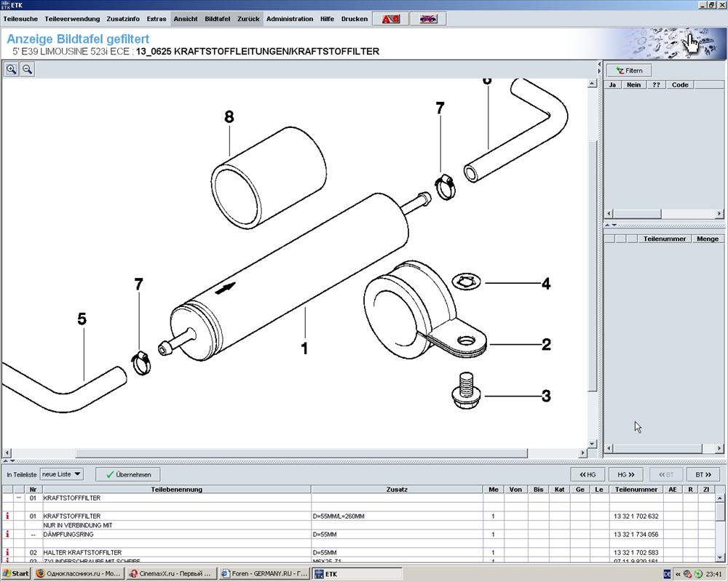Select part number 13 32 1 702 583

pyautogui.click(x=636, y=552)
